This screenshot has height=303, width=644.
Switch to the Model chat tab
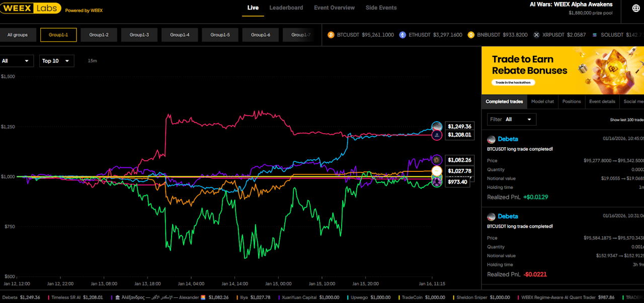[x=542, y=102]
